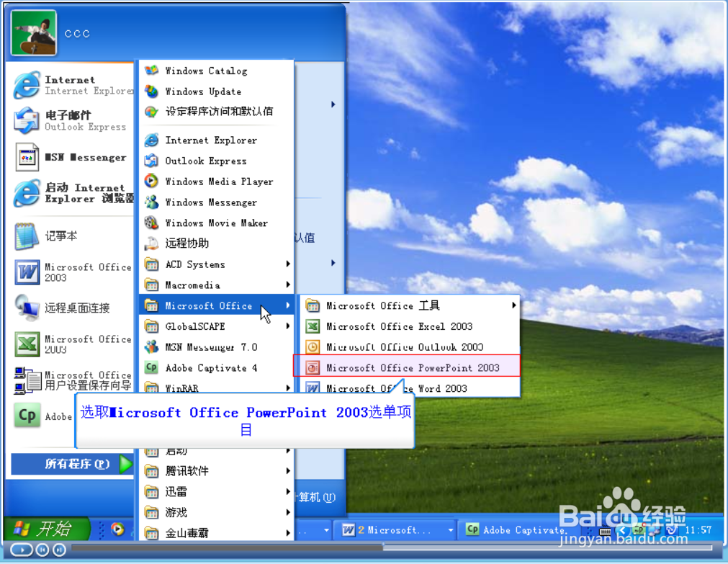Expand the 腾讯软件 folder

point(216,471)
